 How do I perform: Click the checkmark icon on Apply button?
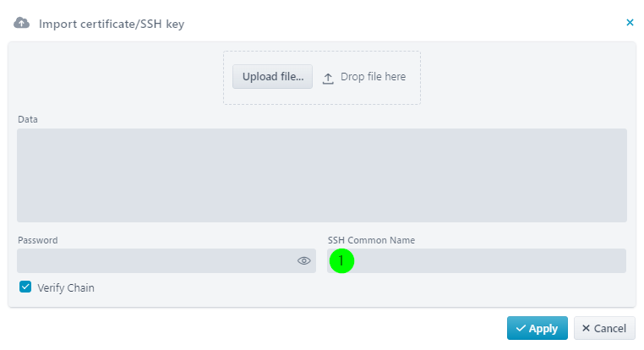tap(521, 328)
